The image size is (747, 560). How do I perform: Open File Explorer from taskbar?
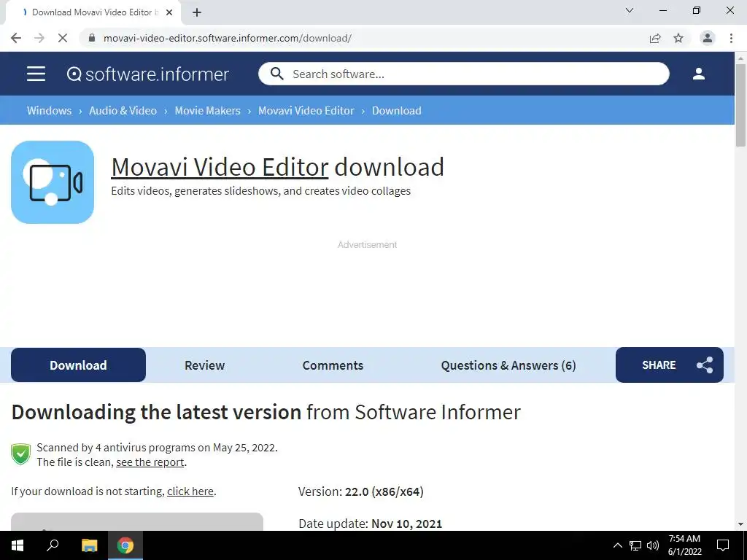[89, 545]
